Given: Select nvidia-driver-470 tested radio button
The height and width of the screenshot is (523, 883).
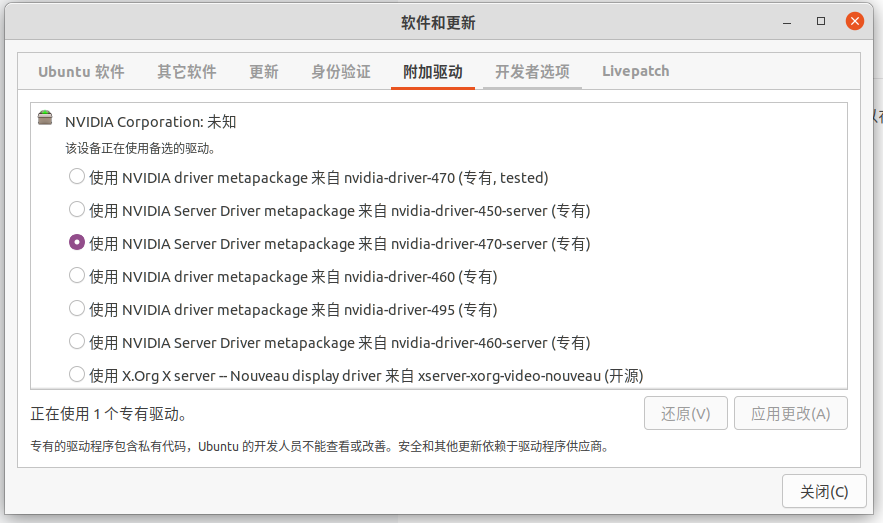Looking at the screenshot, I should click(x=77, y=176).
